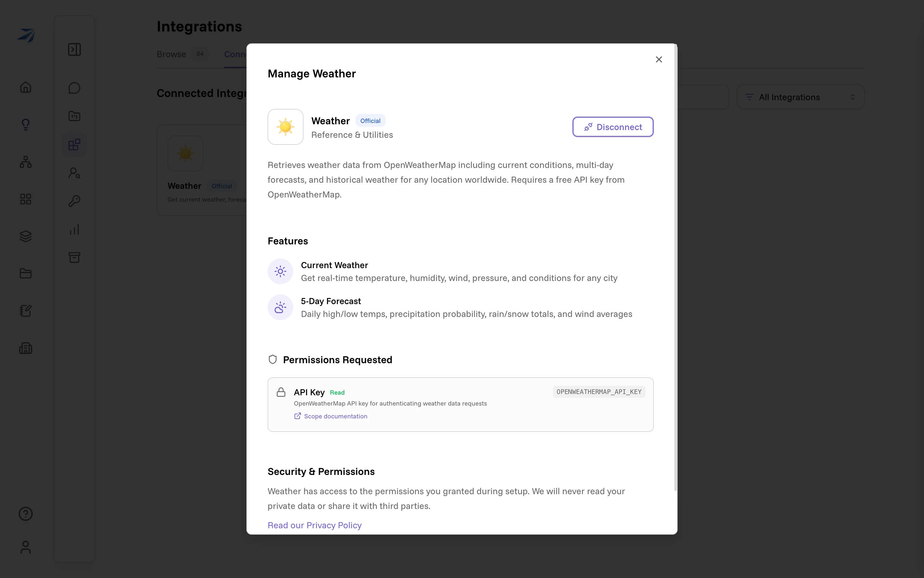Click the shield icon beside Permissions Requested
924x578 pixels.
(273, 359)
